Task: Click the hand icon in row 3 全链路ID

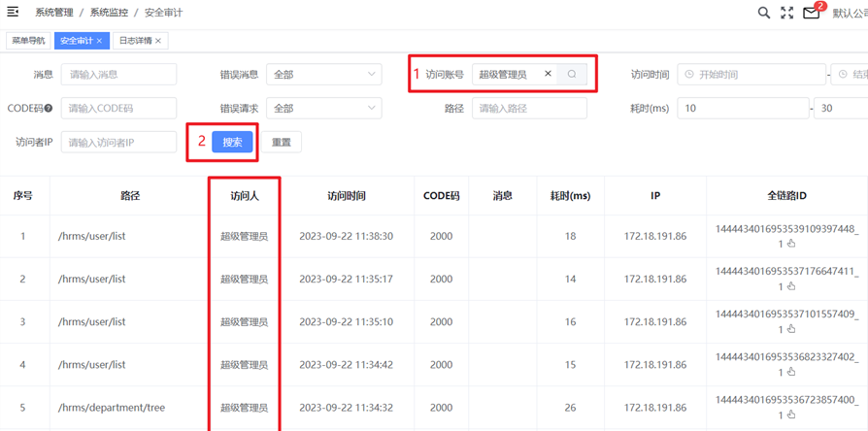Action: click(791, 329)
